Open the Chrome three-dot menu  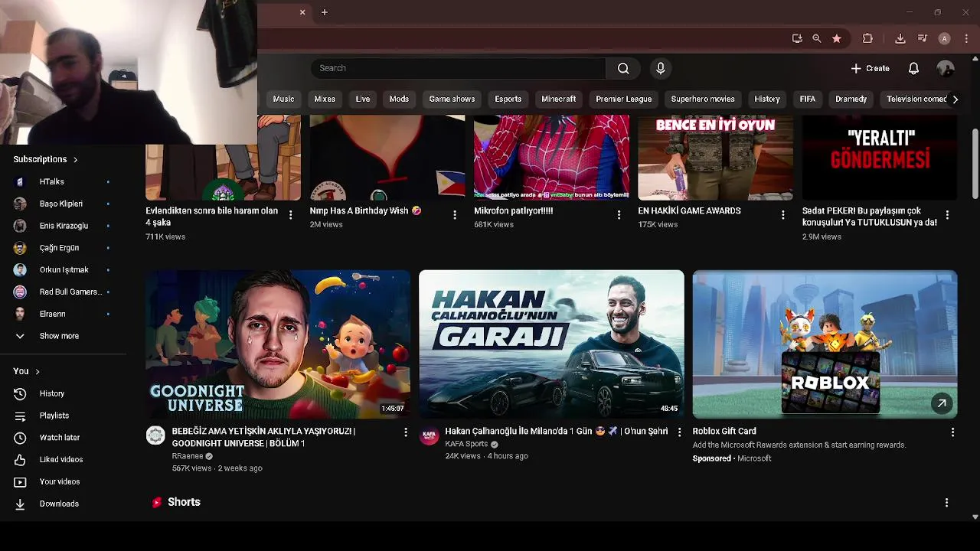coord(968,38)
